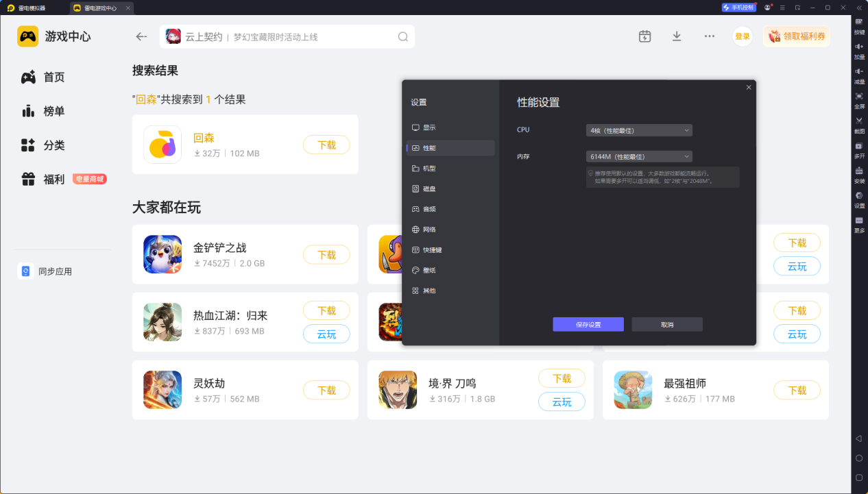
Task: Select 快捷键 in settings menu
Action: pos(450,250)
